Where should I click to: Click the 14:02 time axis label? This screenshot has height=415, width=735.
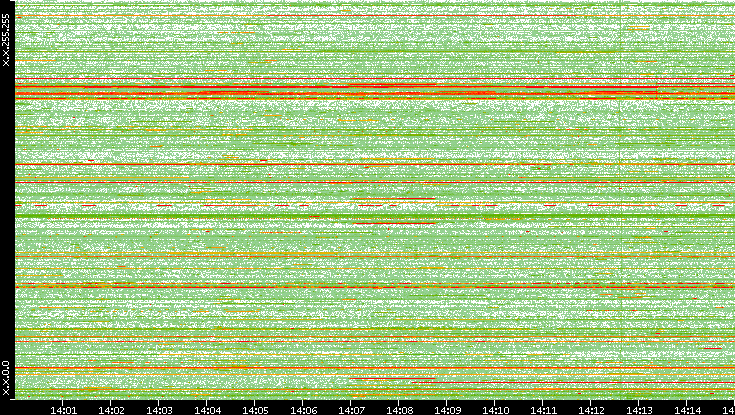(x=111, y=410)
